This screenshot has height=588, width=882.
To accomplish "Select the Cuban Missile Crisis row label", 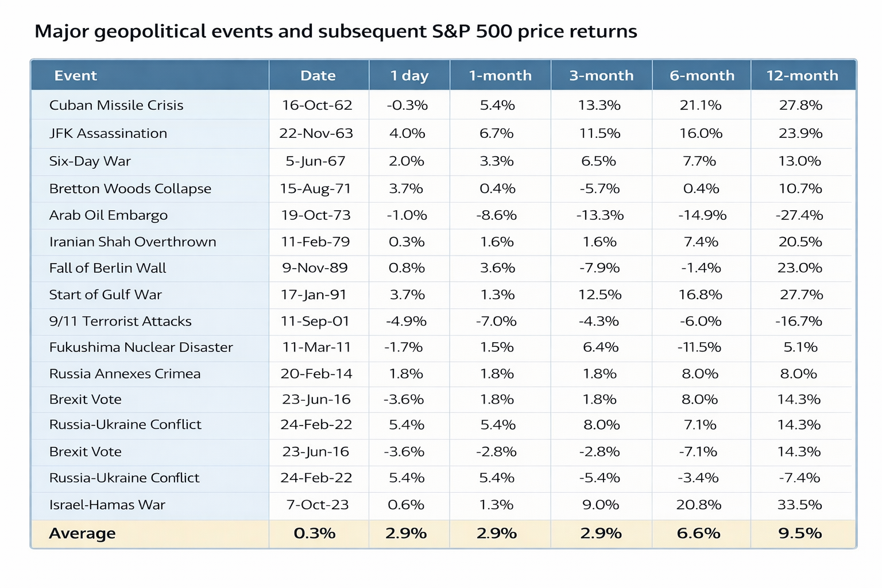I will (116, 106).
